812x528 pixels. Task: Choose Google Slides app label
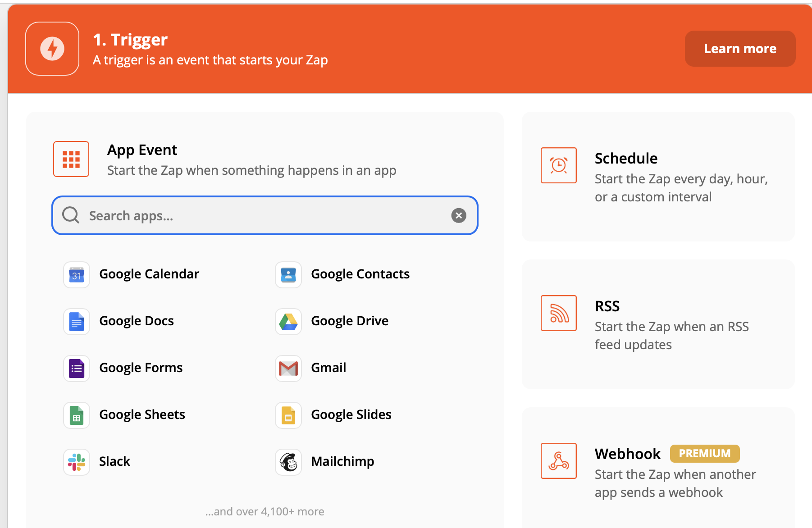351,414
